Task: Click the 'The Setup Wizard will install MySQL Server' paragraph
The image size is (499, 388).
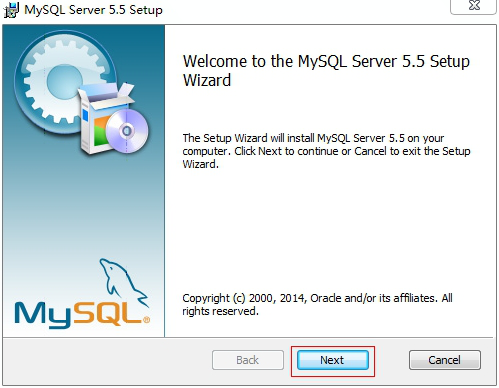Action: (x=326, y=151)
